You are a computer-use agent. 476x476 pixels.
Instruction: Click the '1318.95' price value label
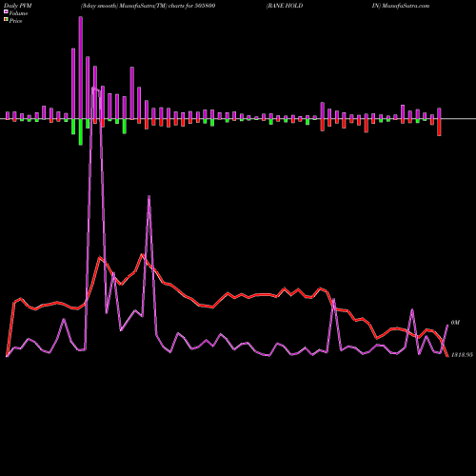[x=462, y=355]
